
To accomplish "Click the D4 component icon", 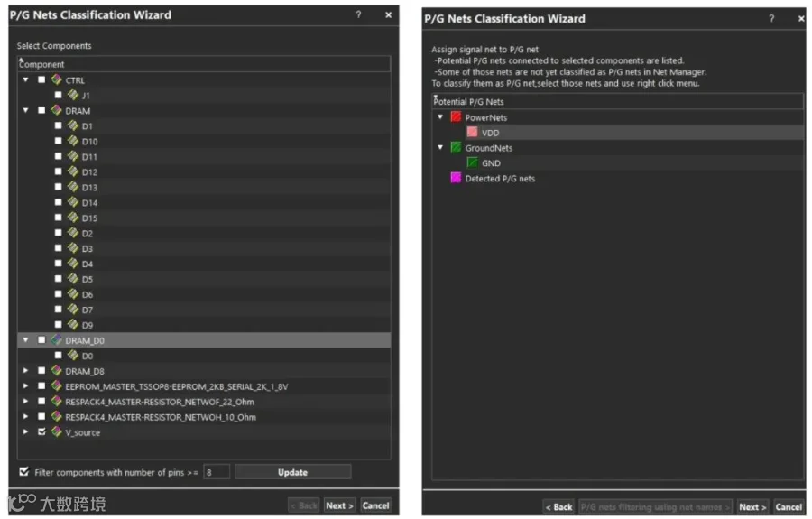I will (73, 264).
